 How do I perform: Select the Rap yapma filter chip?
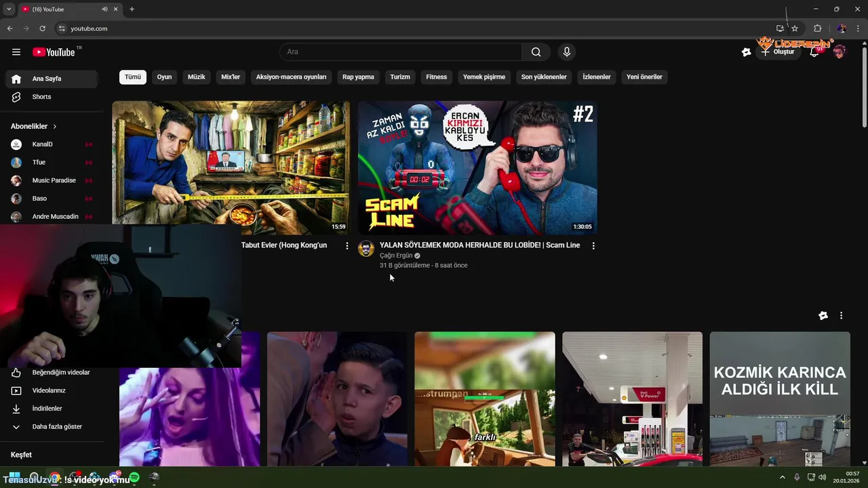click(358, 77)
